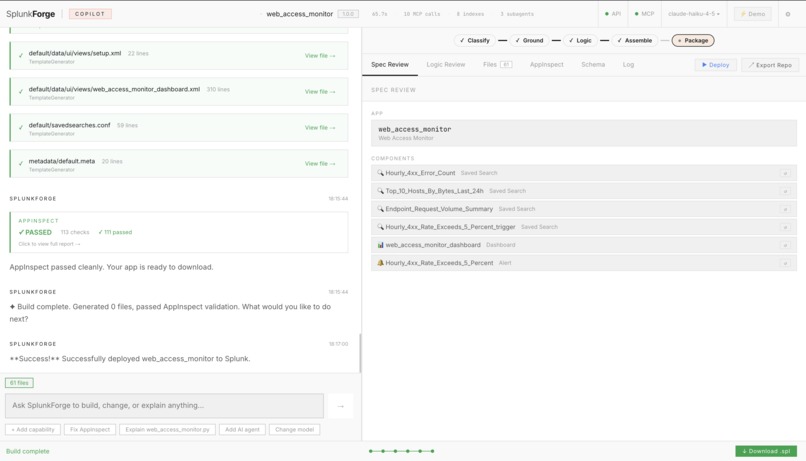This screenshot has height=461, width=806.
Task: Click checkmark icon beside savedsearches.conf
Action: [21, 127]
